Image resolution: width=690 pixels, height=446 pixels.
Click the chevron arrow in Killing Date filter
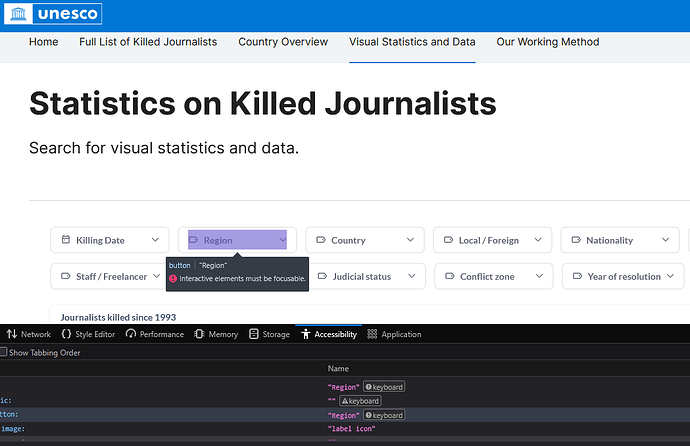pos(155,240)
